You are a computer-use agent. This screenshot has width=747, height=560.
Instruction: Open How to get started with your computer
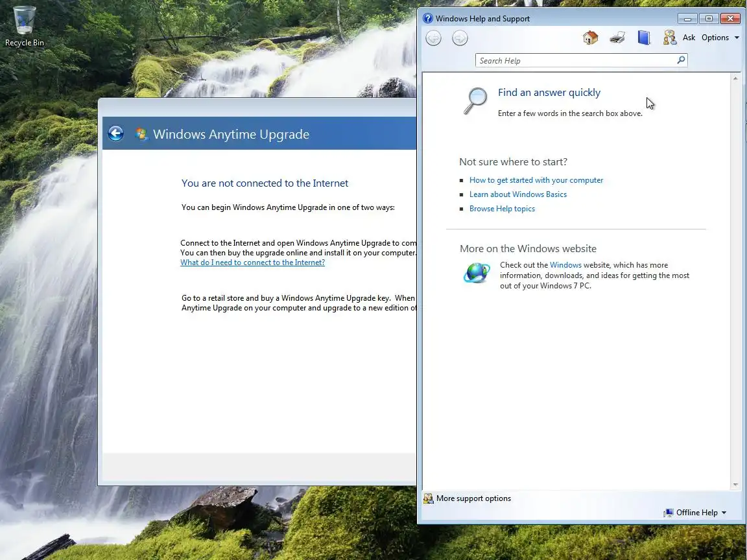point(536,180)
